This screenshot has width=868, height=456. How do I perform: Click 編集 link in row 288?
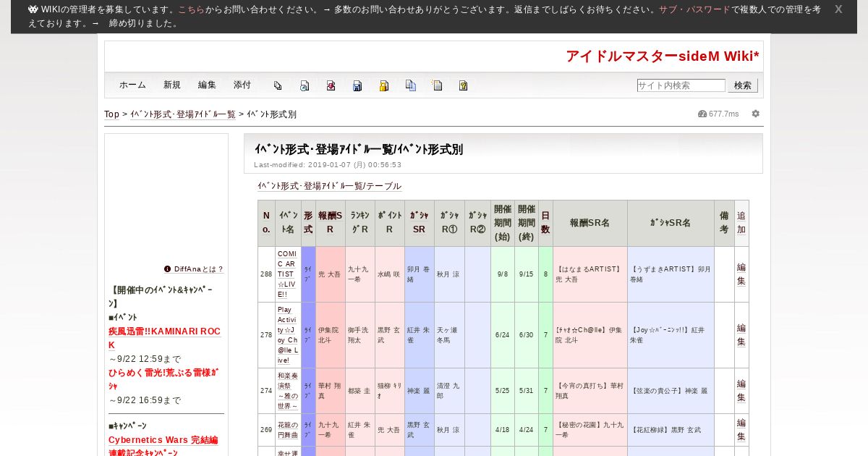(x=741, y=274)
